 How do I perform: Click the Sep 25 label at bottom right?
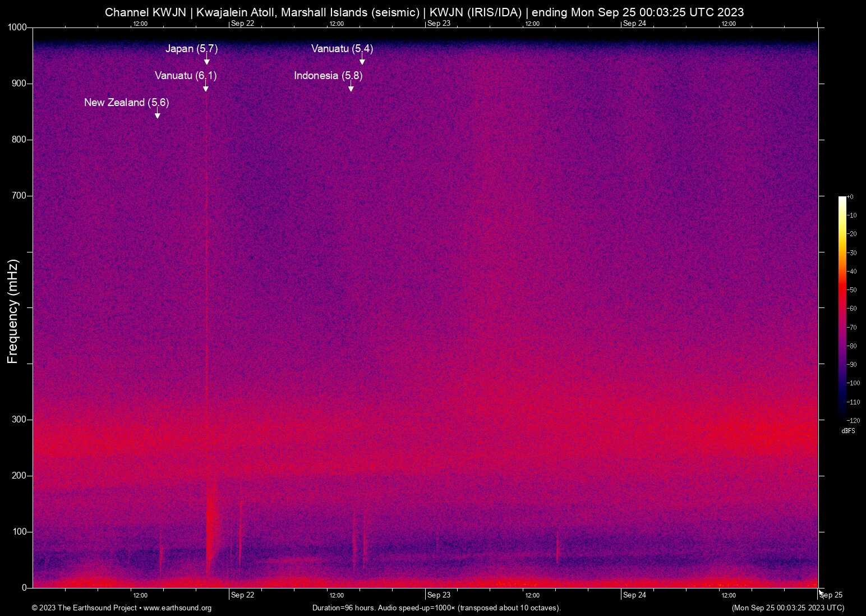pyautogui.click(x=831, y=595)
